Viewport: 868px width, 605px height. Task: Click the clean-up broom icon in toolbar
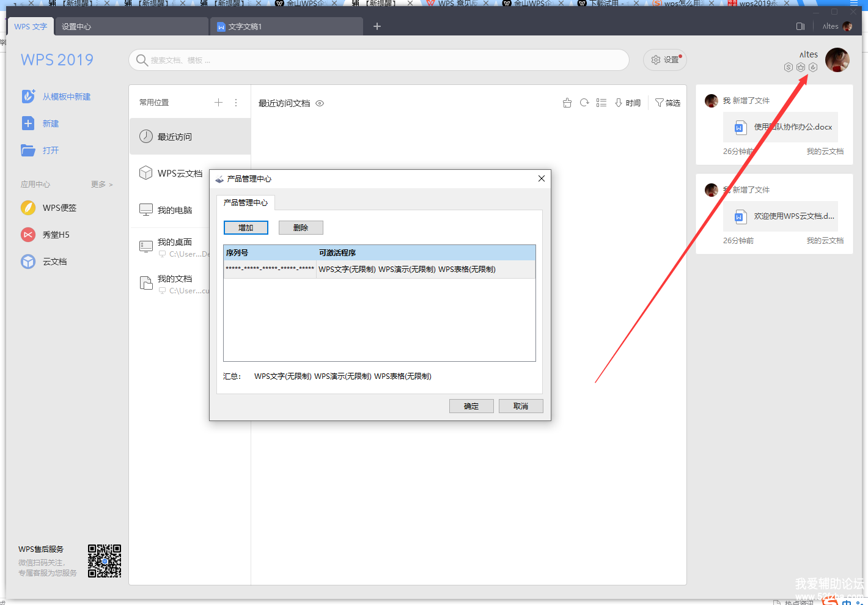(567, 103)
